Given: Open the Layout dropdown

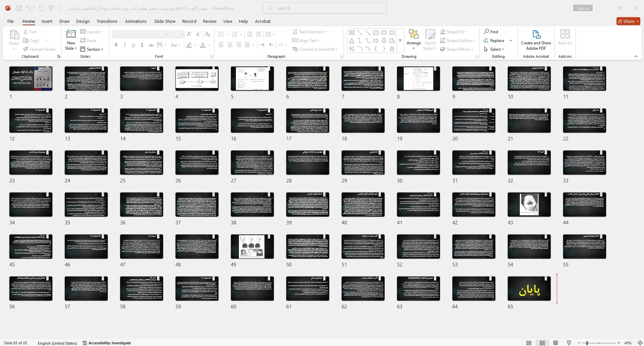Looking at the screenshot, I should point(91,32).
